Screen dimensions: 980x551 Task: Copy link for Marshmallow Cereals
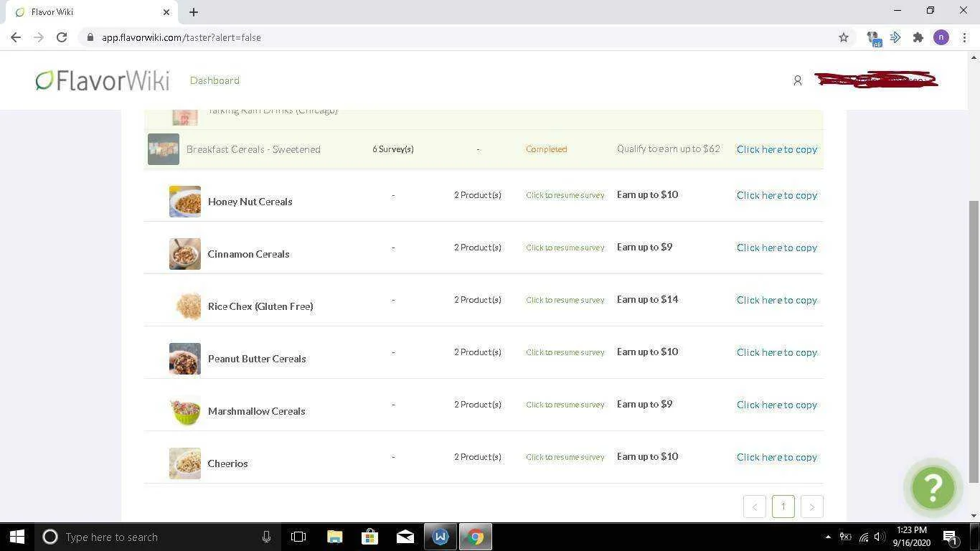click(777, 405)
